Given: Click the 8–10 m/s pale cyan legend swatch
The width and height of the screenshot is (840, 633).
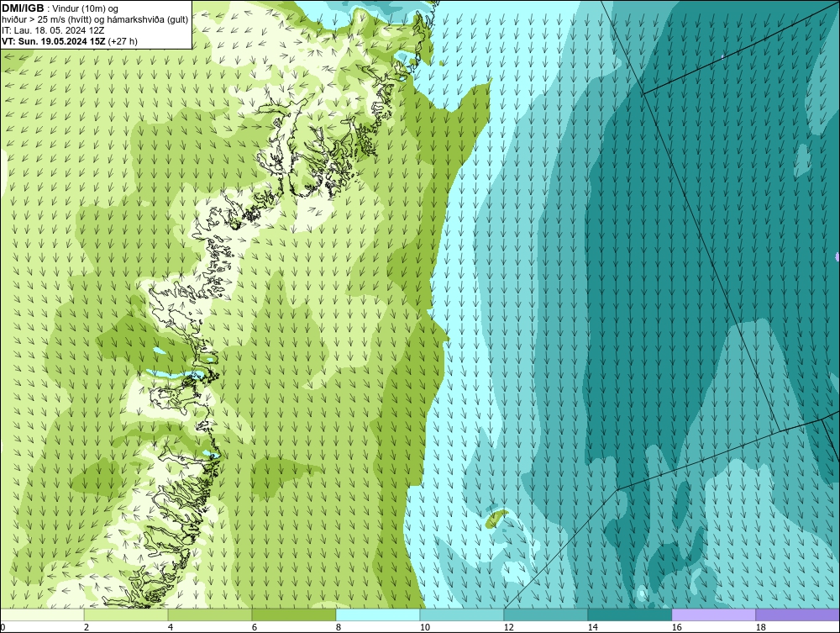Looking at the screenshot, I should tap(378, 615).
